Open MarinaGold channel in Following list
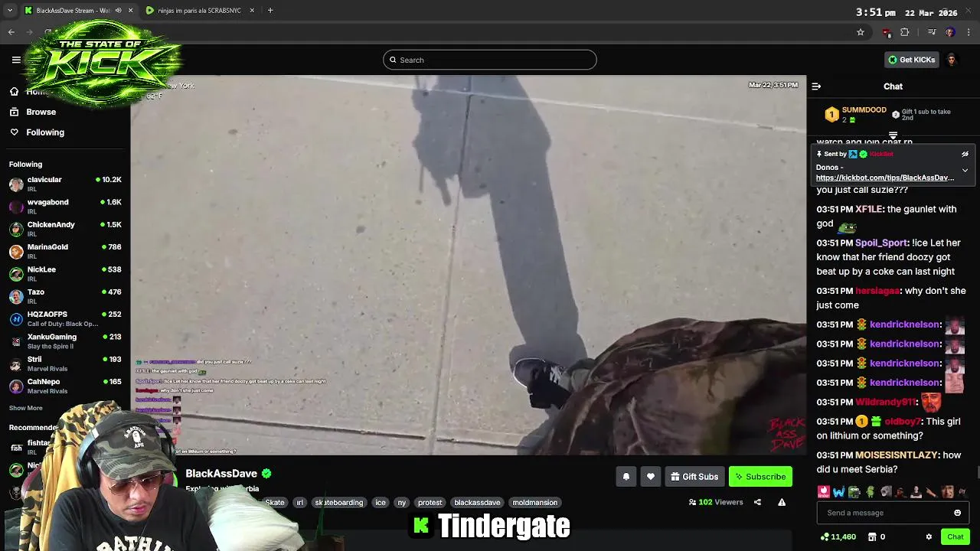The height and width of the screenshot is (551, 980). click(x=65, y=251)
